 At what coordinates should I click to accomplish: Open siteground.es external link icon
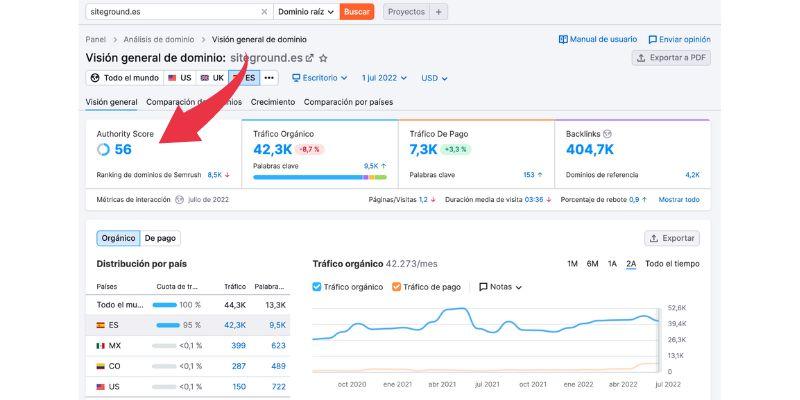click(309, 58)
